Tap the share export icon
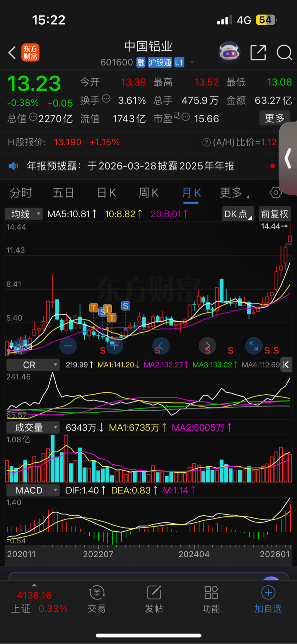The width and height of the screenshot is (297, 644). coord(258,53)
